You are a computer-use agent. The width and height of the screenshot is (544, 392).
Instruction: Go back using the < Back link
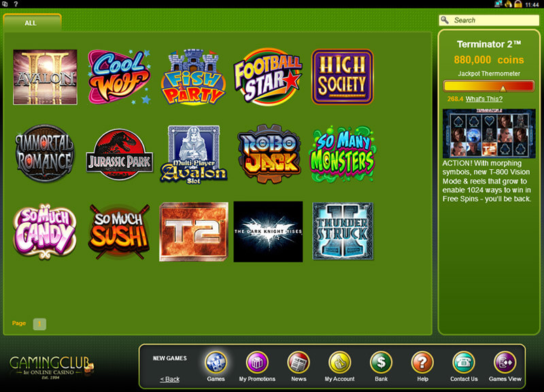click(169, 379)
